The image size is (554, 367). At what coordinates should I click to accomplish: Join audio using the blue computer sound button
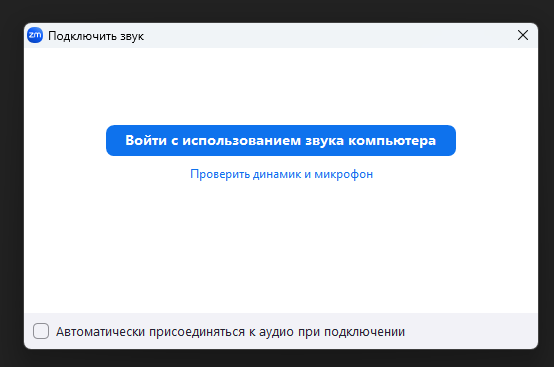[x=281, y=141]
